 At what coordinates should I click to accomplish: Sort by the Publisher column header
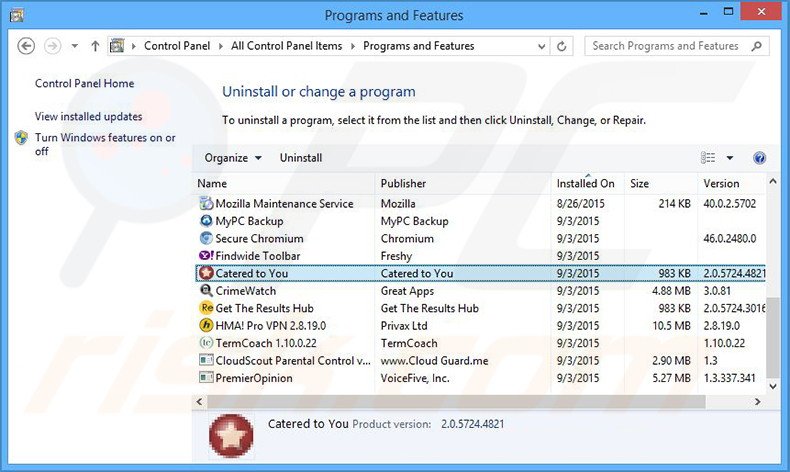pos(403,184)
